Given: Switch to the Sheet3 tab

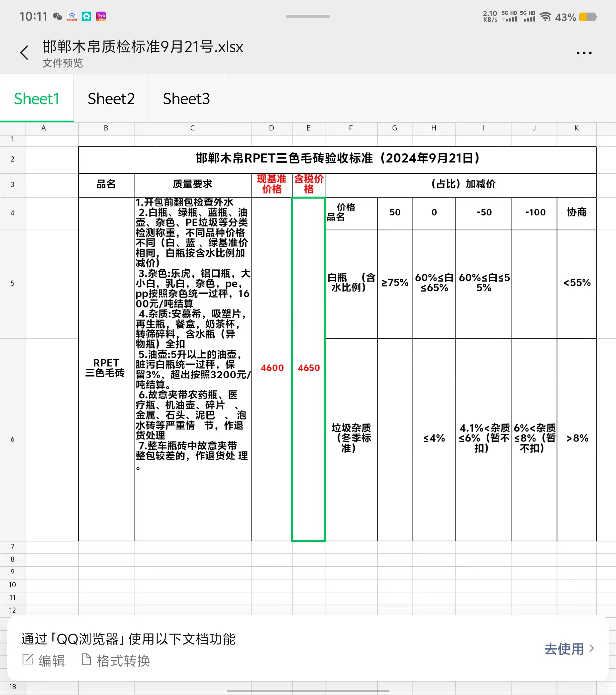Looking at the screenshot, I should pos(186,98).
